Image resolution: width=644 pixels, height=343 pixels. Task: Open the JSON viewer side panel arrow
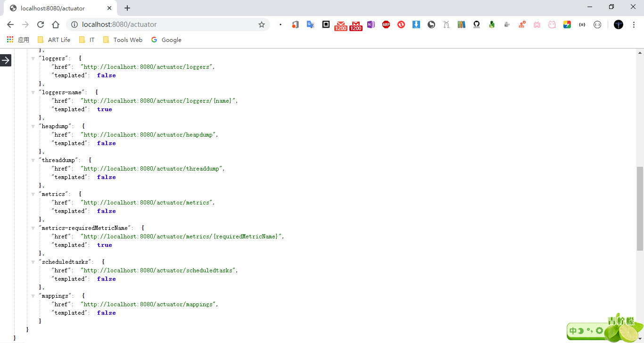click(x=6, y=60)
